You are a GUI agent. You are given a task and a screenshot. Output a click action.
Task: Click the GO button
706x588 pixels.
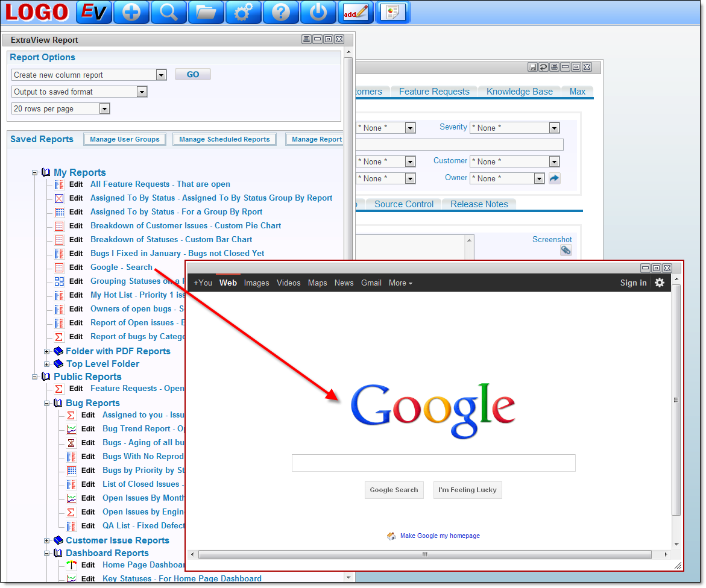point(193,74)
